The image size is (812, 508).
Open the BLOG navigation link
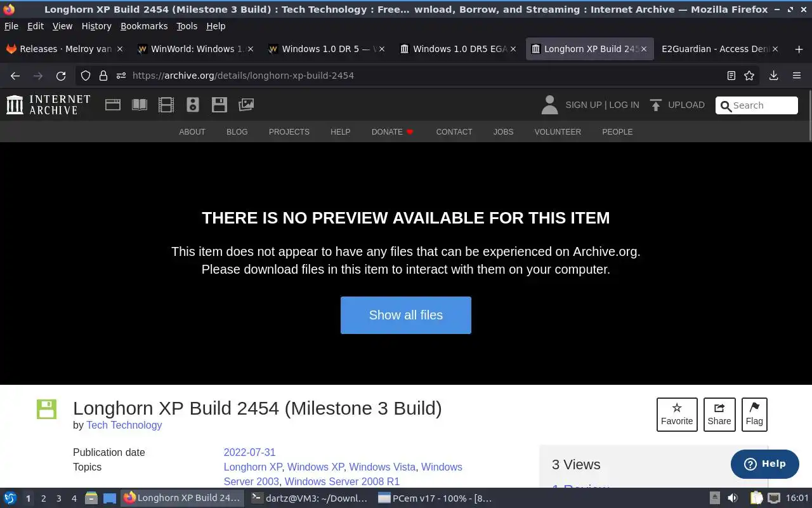237,132
